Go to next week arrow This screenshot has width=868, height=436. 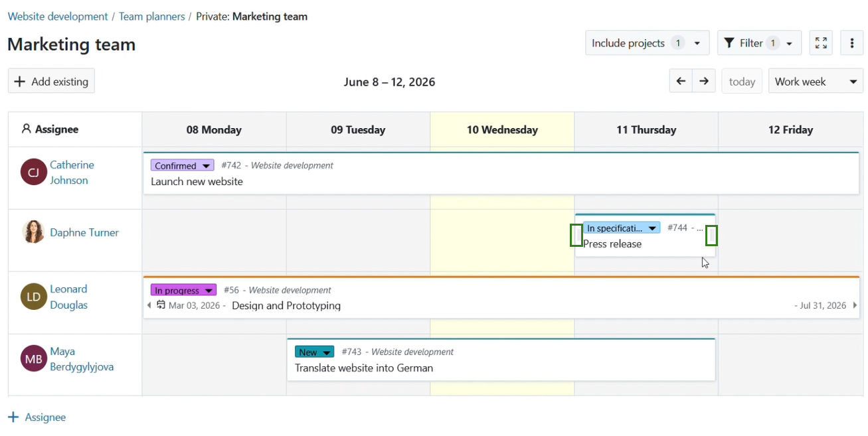(x=704, y=81)
